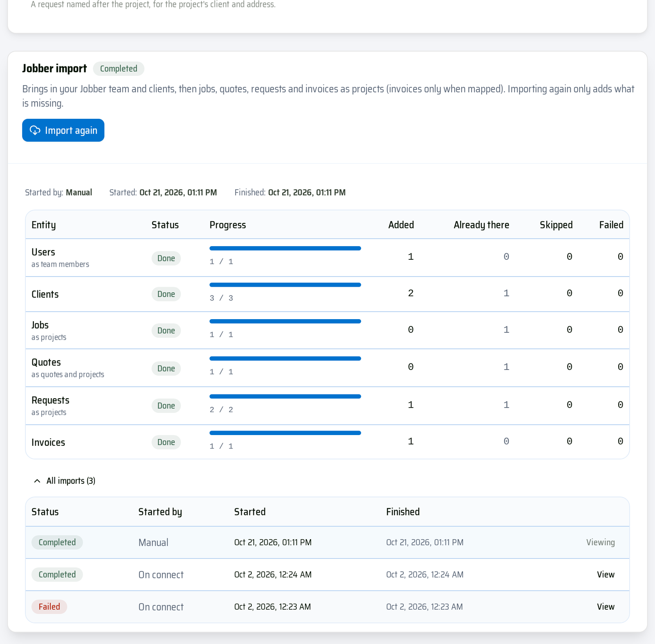Click the Import again button label
The width and height of the screenshot is (655, 644).
(71, 130)
